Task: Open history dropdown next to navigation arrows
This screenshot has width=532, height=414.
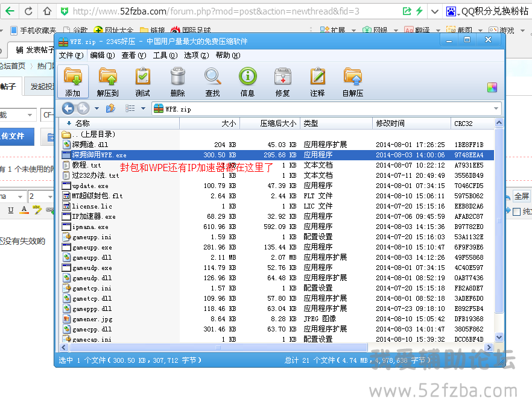Action: pos(97,108)
